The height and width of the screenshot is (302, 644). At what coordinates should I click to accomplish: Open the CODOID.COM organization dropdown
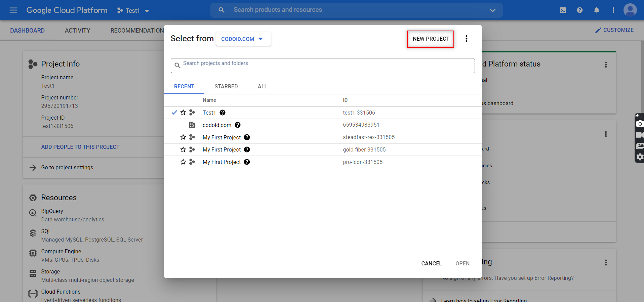point(243,39)
